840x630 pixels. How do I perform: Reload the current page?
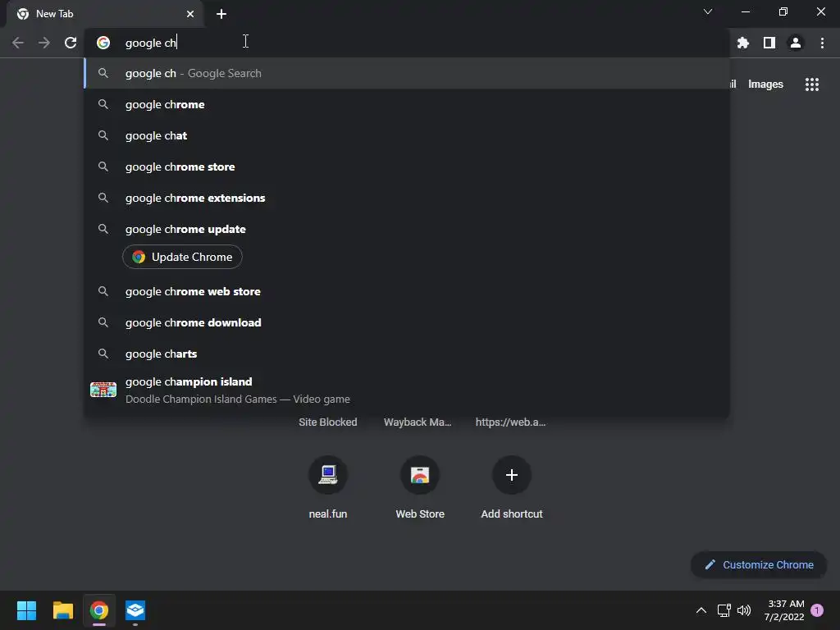tap(71, 43)
